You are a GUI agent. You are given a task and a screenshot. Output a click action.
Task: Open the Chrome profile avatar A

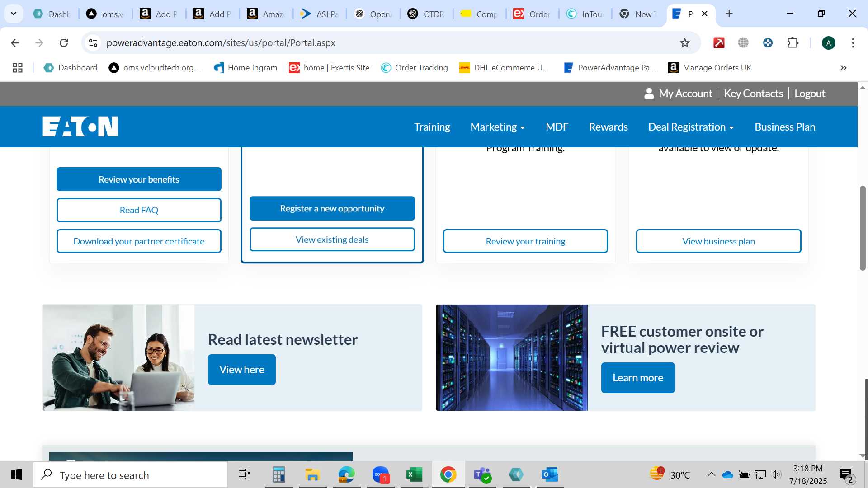point(828,43)
